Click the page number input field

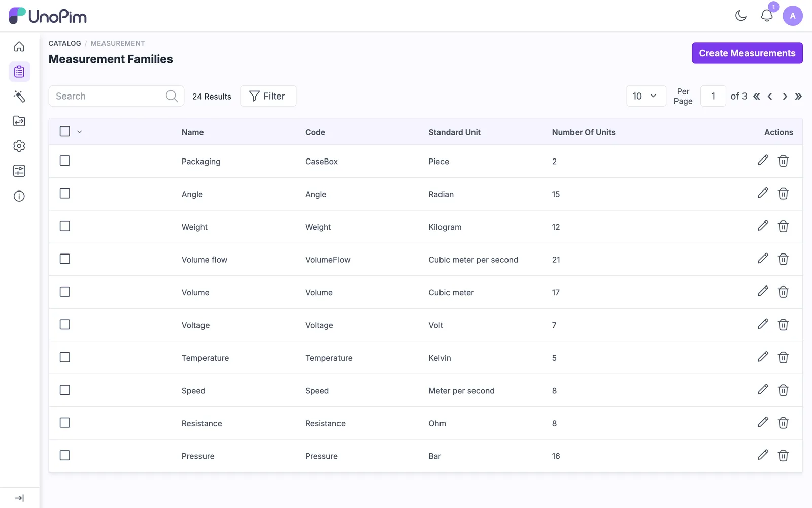[x=713, y=96]
